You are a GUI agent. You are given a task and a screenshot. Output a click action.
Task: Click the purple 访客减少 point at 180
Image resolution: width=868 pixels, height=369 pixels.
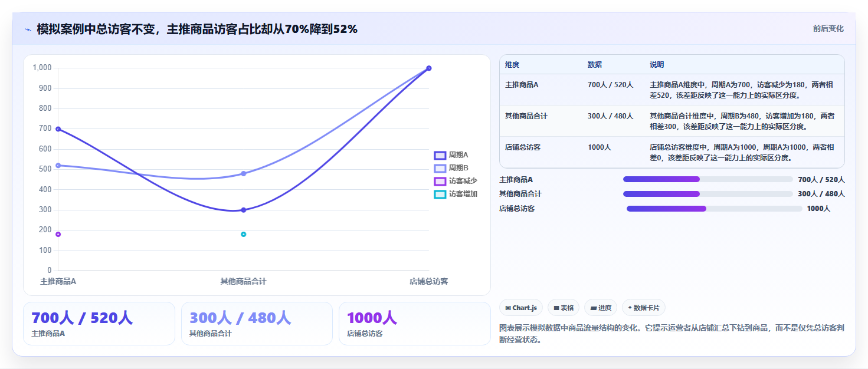pyautogui.click(x=58, y=235)
